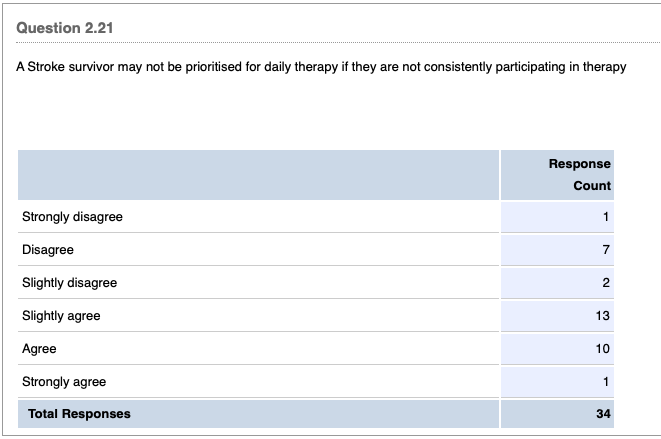This screenshot has height=439, width=661.
Task: Select the Stroke survivor question text
Action: [x=321, y=67]
